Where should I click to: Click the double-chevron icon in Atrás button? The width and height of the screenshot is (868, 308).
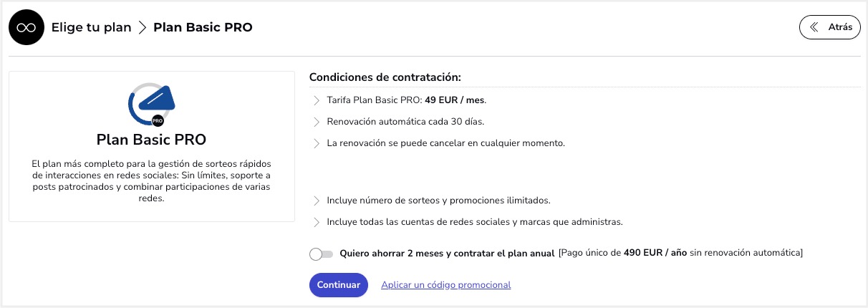[814, 27]
